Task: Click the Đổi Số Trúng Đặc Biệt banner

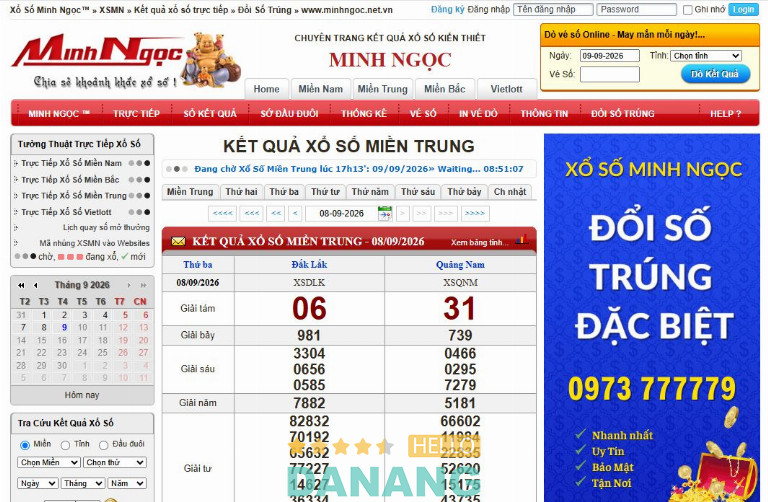Action: click(x=652, y=318)
